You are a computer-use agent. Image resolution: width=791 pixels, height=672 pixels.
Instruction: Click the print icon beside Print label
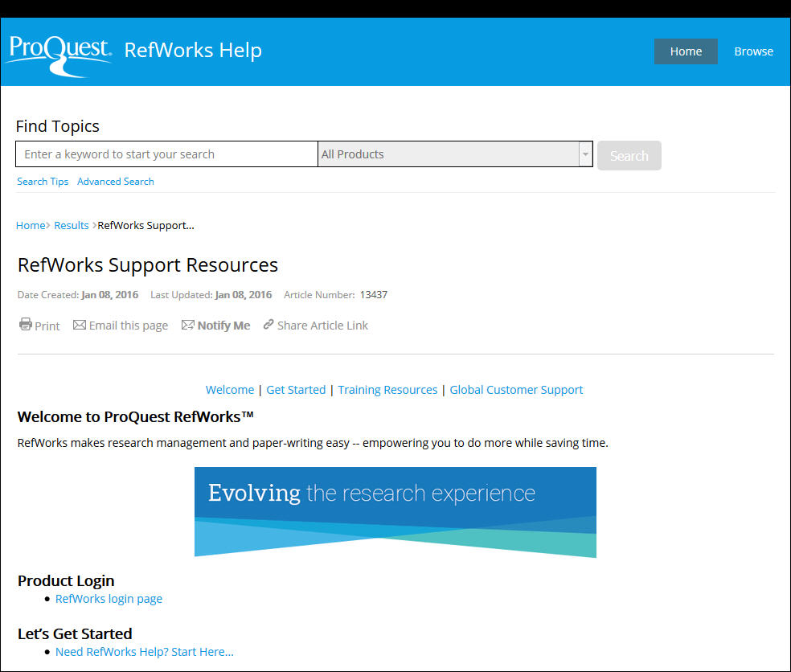click(25, 325)
